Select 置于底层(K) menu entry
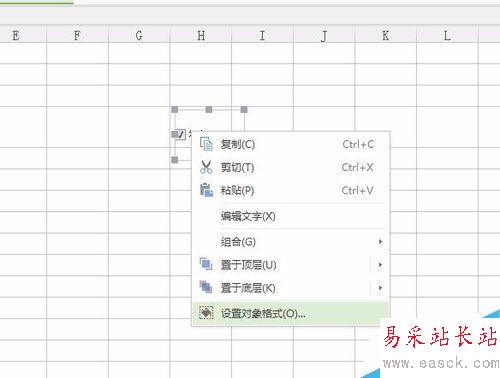 [291, 288]
